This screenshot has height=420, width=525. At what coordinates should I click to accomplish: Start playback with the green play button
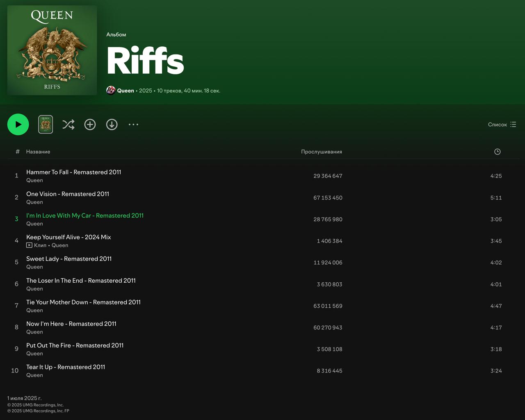click(18, 124)
